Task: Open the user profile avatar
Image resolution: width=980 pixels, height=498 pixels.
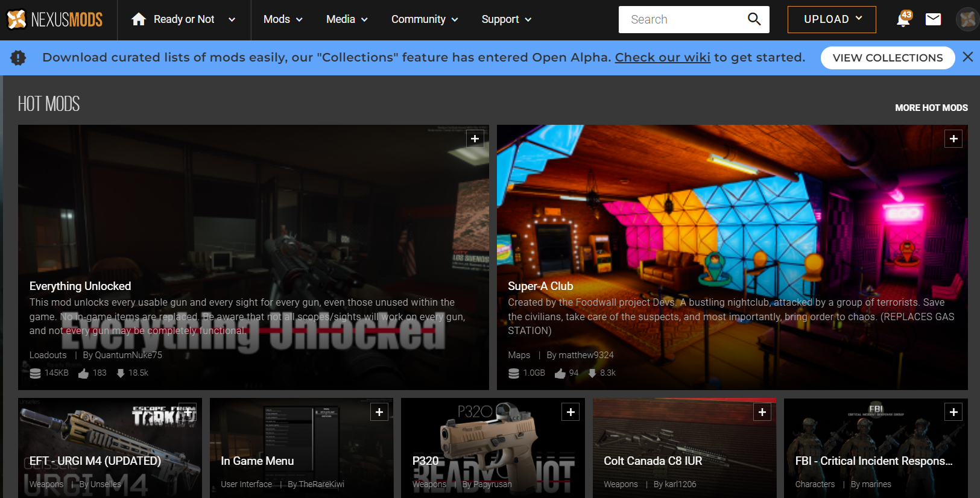Action: [967, 19]
